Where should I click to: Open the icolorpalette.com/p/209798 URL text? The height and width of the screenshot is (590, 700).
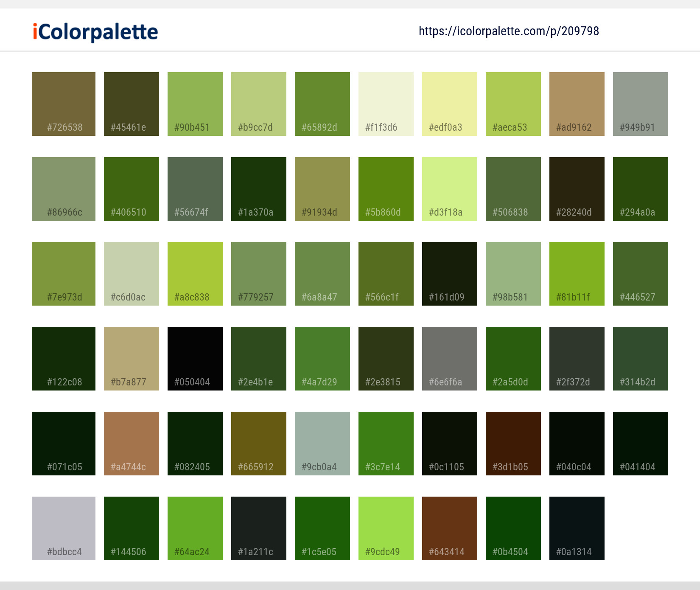point(509,31)
